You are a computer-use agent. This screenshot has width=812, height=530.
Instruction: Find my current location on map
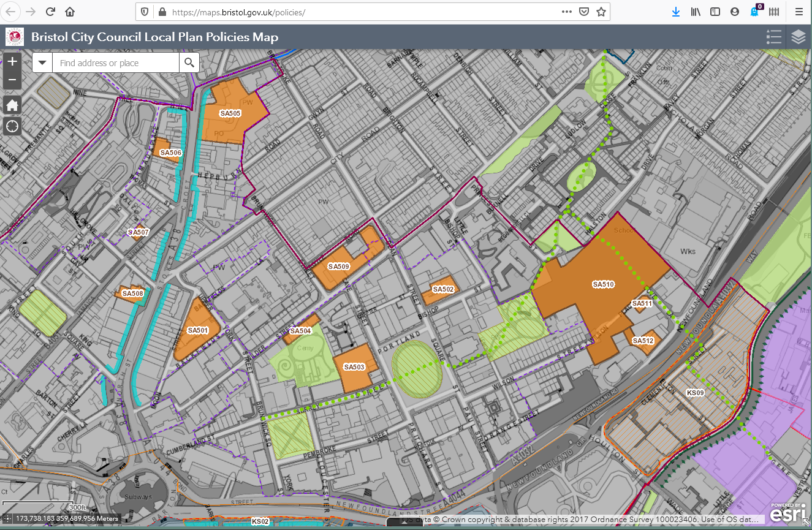click(x=12, y=127)
